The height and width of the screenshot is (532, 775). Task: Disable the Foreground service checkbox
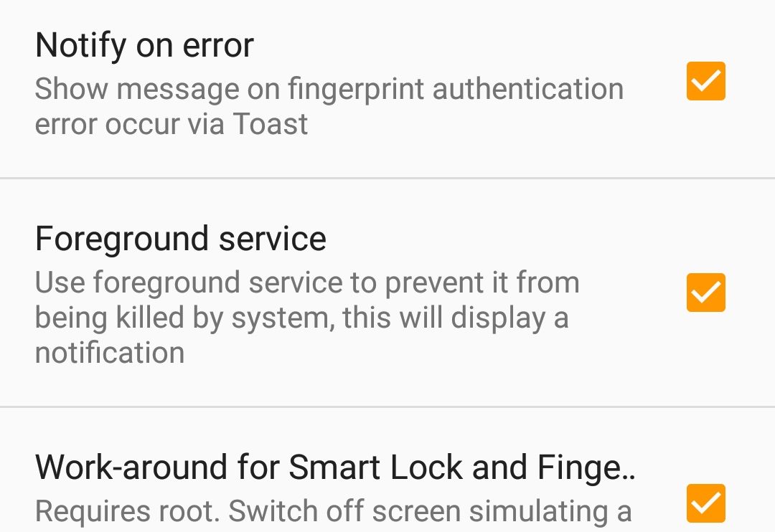coord(706,293)
